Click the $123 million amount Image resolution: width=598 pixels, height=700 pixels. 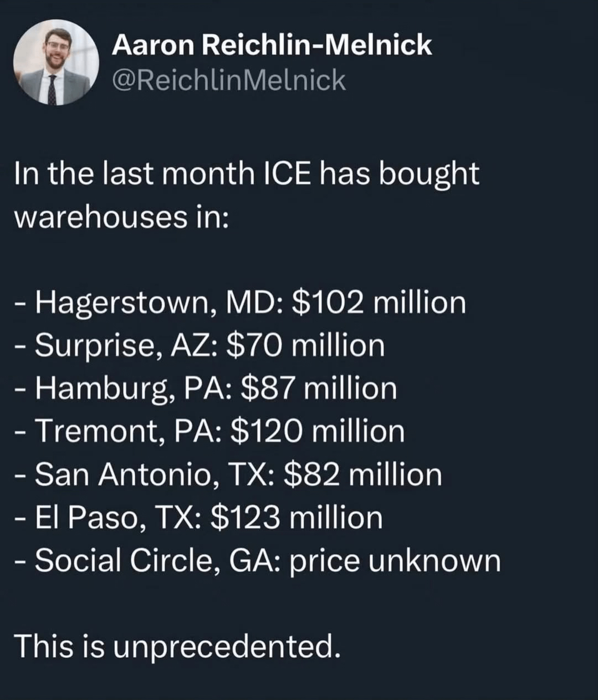pyautogui.click(x=297, y=518)
